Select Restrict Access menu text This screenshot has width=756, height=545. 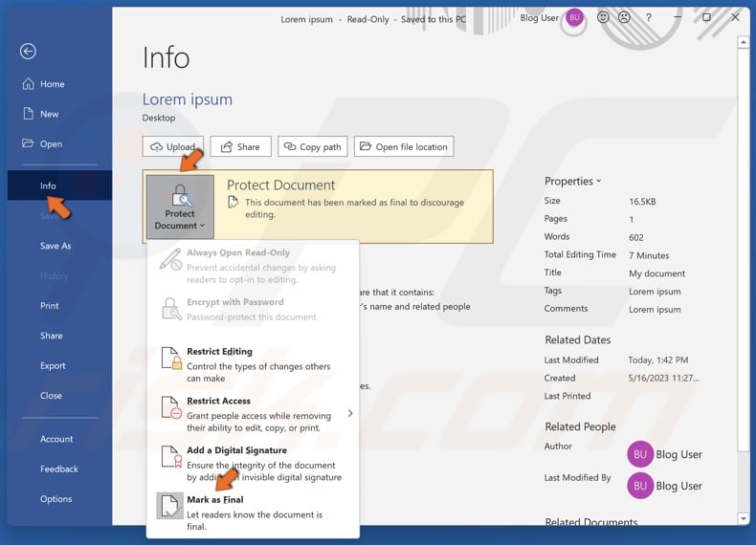(218, 401)
